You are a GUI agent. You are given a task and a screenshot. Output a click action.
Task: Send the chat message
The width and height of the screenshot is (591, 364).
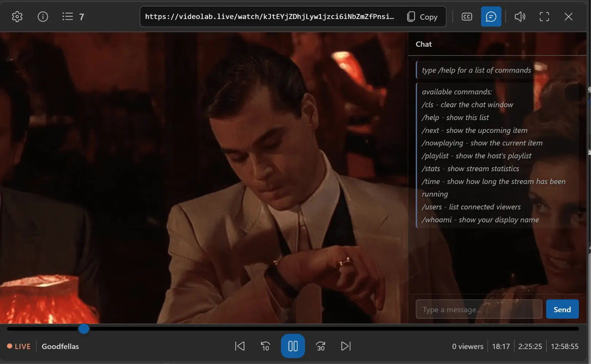coord(562,309)
